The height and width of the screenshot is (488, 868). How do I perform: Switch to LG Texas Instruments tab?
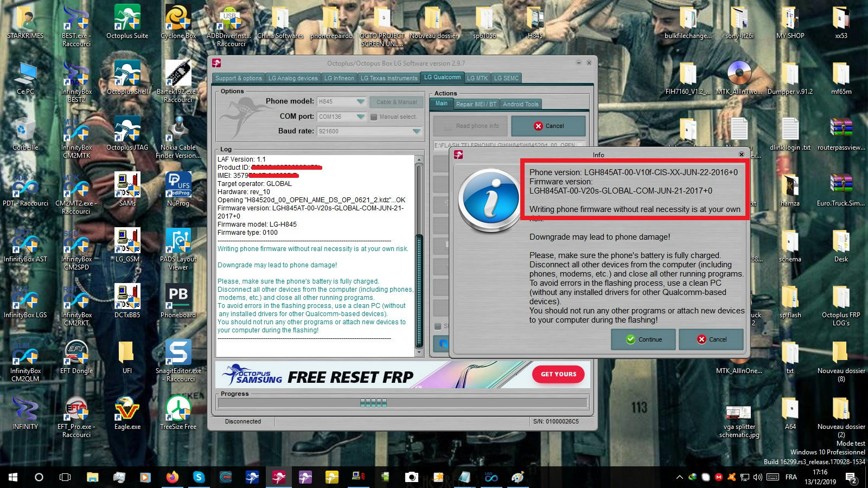point(389,78)
